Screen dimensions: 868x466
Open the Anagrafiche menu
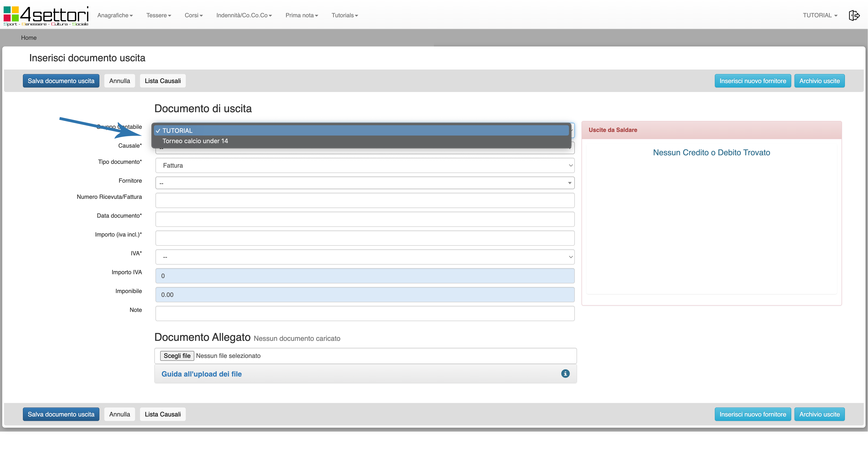point(115,15)
